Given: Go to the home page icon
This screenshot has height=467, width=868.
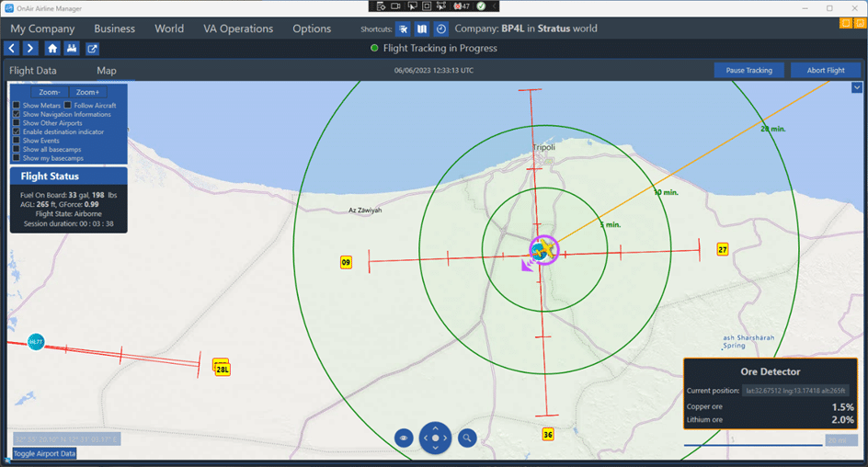Looking at the screenshot, I should [x=52, y=49].
